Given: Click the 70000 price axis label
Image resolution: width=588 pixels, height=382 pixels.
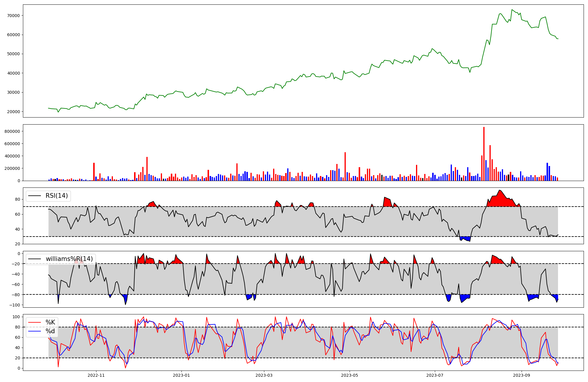Looking at the screenshot, I should click(13, 16).
